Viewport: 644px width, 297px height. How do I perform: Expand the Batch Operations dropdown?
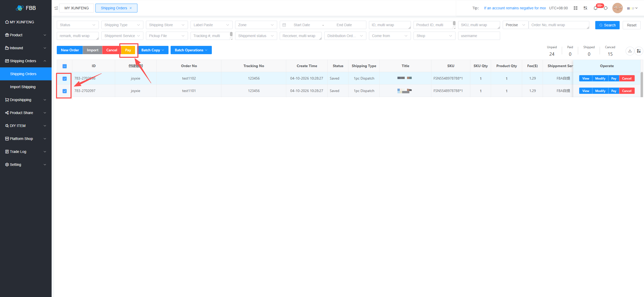pos(191,50)
